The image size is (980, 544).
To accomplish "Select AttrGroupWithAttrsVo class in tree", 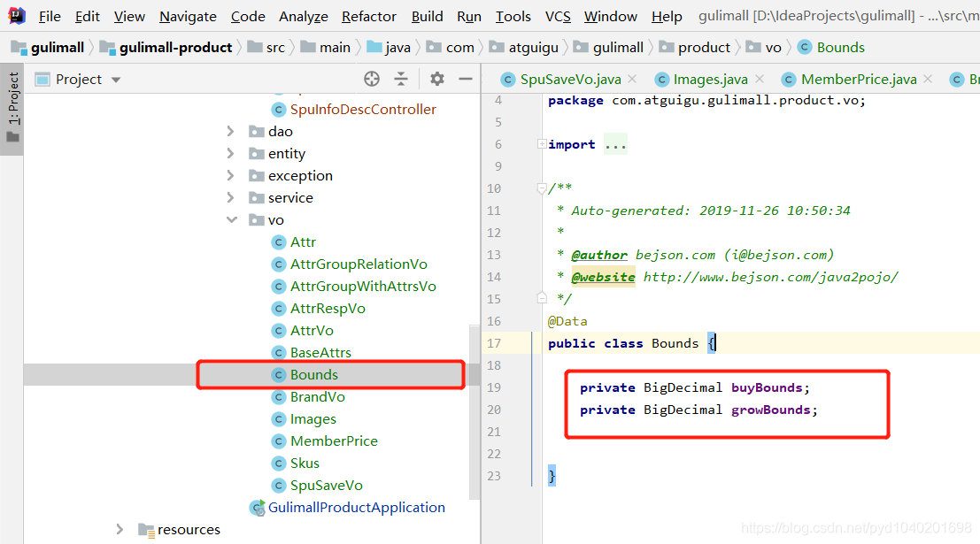I will (362, 287).
